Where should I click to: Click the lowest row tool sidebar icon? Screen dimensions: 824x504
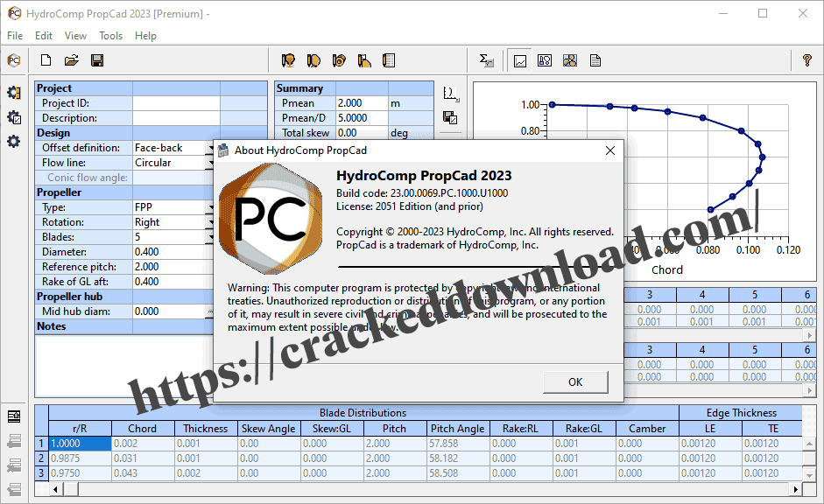click(x=14, y=489)
